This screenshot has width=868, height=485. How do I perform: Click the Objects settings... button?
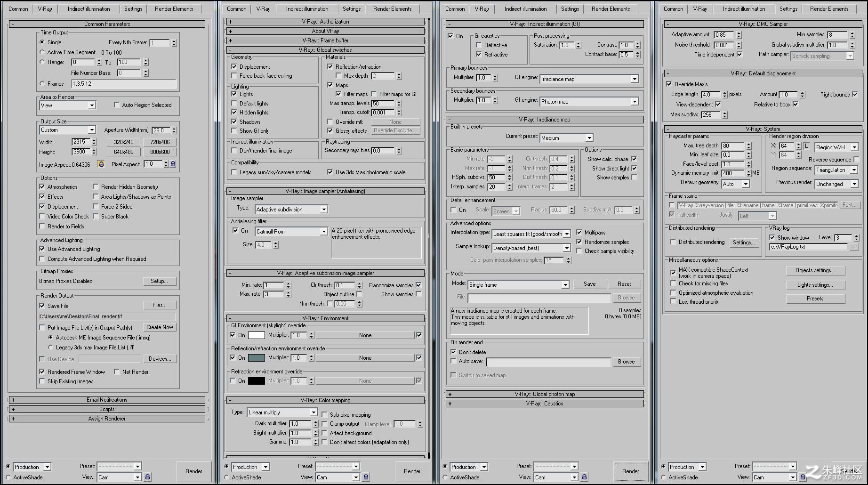pyautogui.click(x=815, y=270)
